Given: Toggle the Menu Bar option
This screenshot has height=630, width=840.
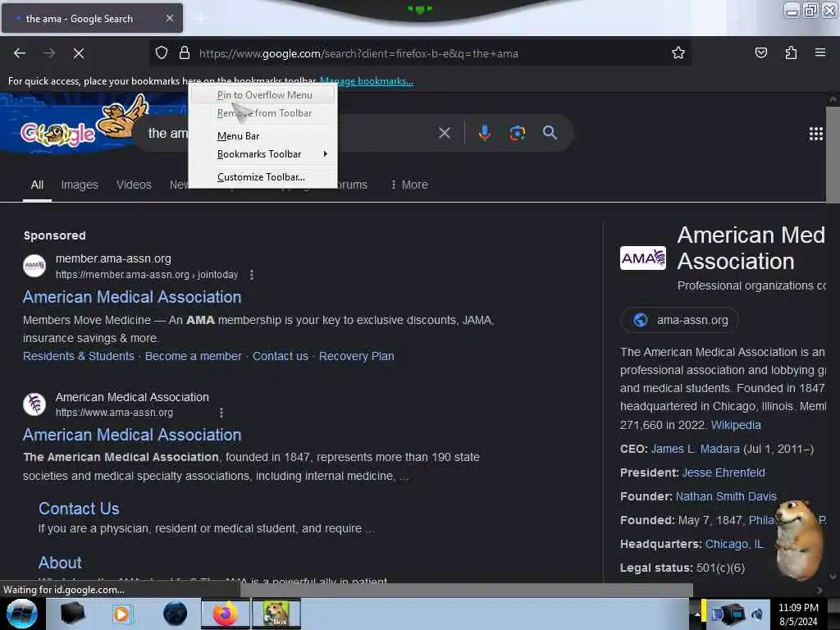Looking at the screenshot, I should coord(263,136).
